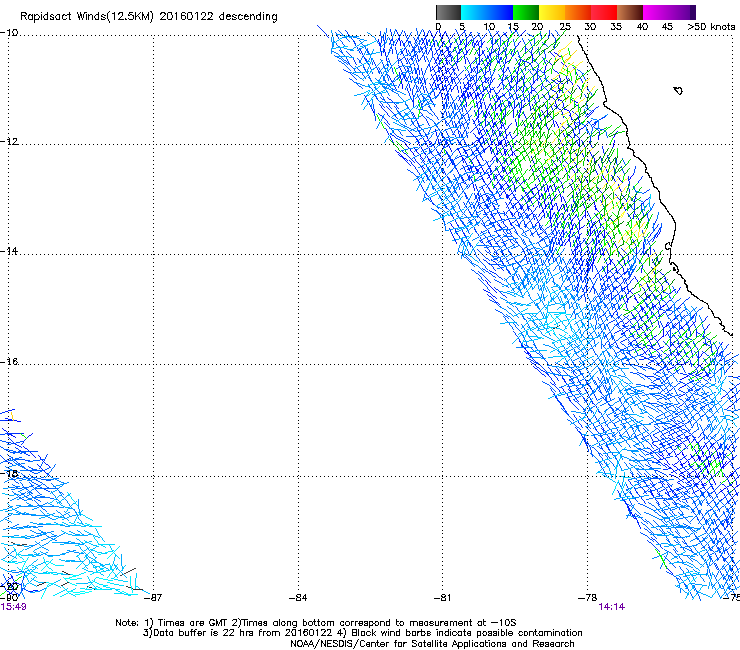Click the blue 10-15 knots legend color
Viewport: 740px width, 650px height.
(x=500, y=12)
